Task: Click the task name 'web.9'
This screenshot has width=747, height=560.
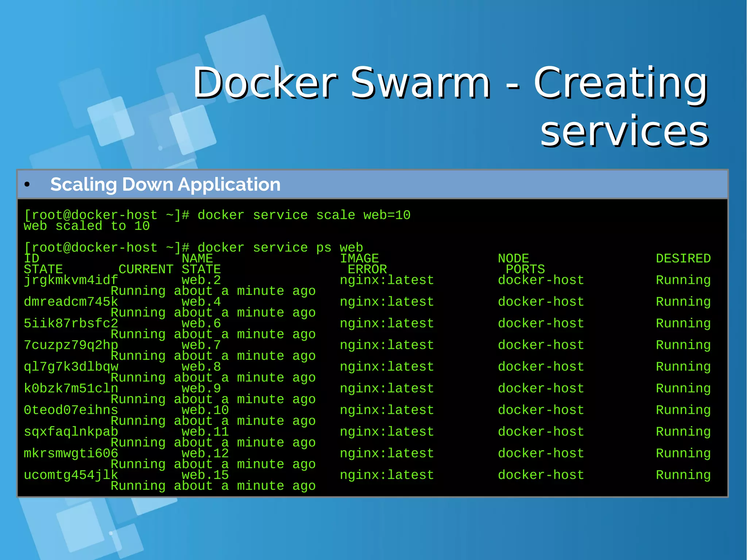Action: (x=201, y=388)
